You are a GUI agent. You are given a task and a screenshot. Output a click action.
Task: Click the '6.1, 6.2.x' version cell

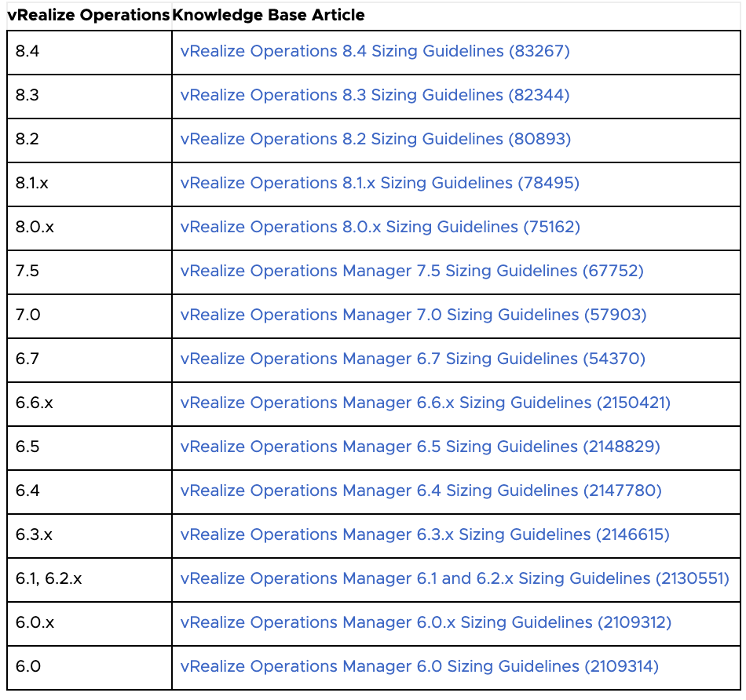click(90, 578)
